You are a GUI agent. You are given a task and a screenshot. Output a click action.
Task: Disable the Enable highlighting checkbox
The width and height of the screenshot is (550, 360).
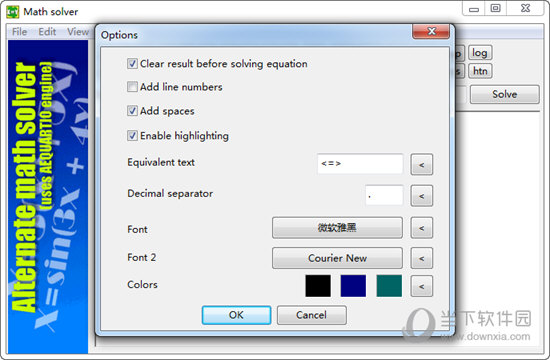click(132, 135)
